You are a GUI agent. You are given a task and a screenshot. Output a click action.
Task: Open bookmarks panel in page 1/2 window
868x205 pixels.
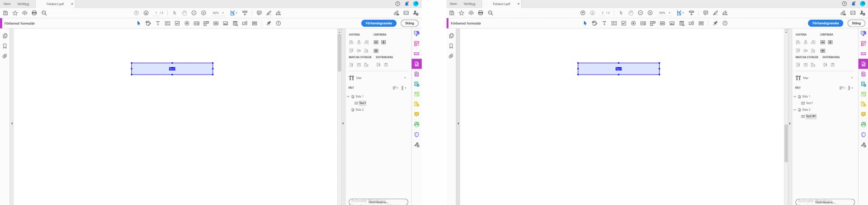point(5,46)
